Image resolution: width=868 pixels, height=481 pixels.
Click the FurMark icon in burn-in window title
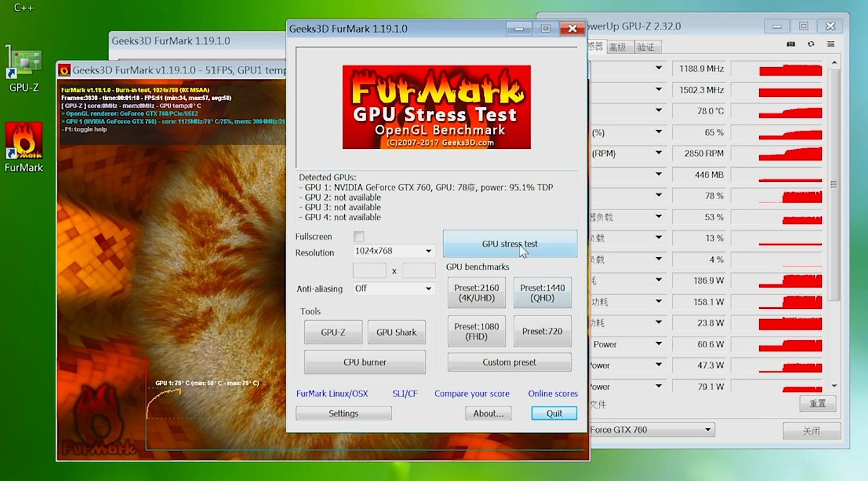pyautogui.click(x=64, y=71)
